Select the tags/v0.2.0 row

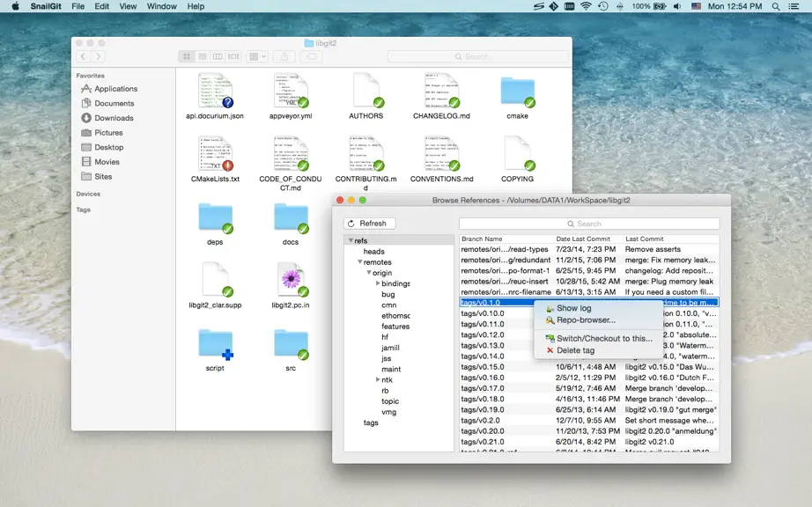click(x=589, y=421)
